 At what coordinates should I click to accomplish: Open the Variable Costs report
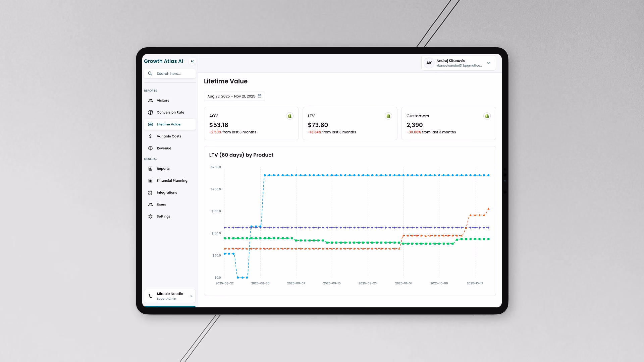pyautogui.click(x=170, y=136)
